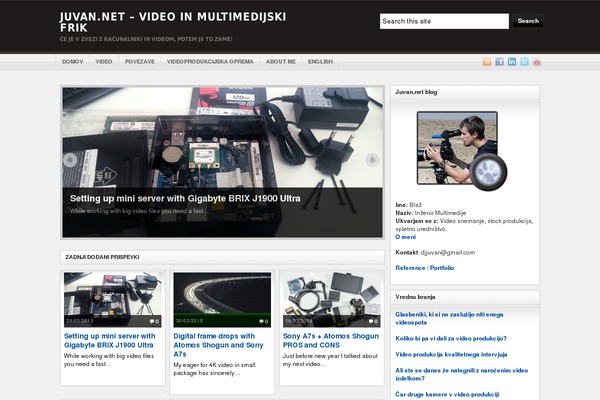Screen dimensions: 600x400
Task: Open 'Ali ste se danes že nategnili' link
Action: pyautogui.click(x=461, y=374)
